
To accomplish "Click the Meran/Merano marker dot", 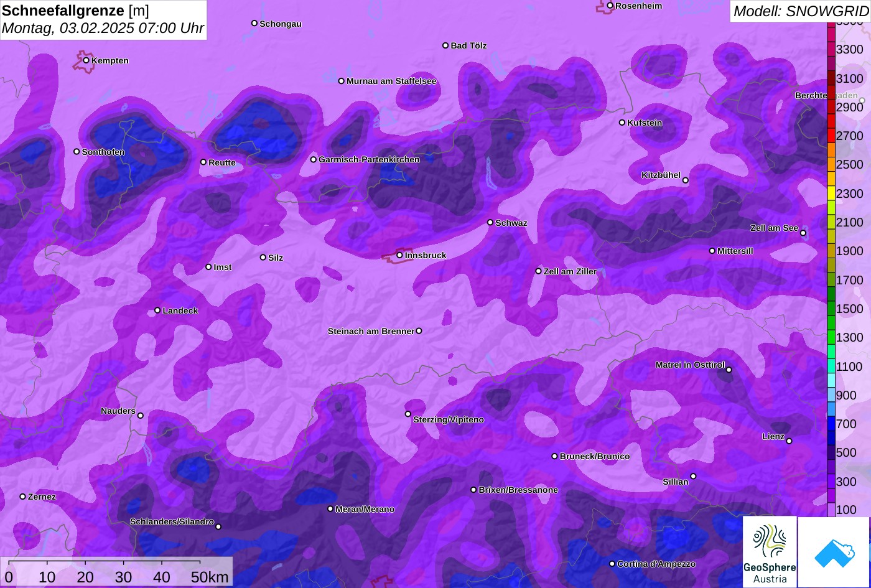I will tap(330, 509).
